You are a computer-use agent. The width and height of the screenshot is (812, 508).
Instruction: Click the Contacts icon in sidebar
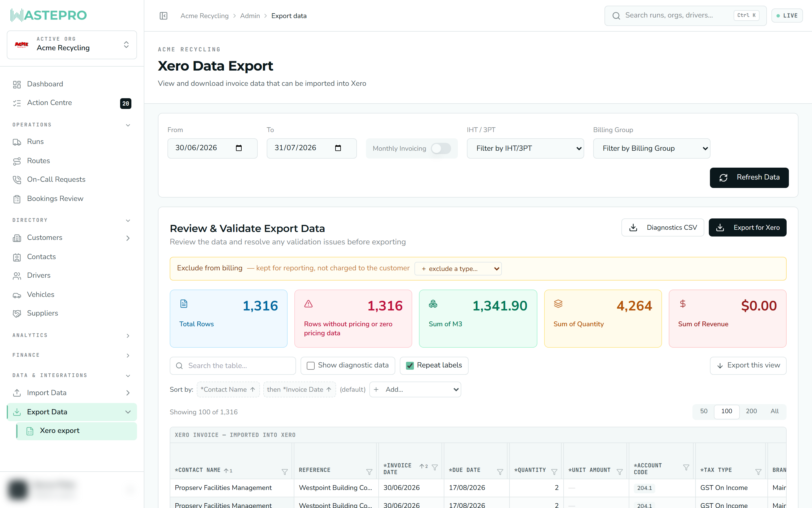[17, 257]
